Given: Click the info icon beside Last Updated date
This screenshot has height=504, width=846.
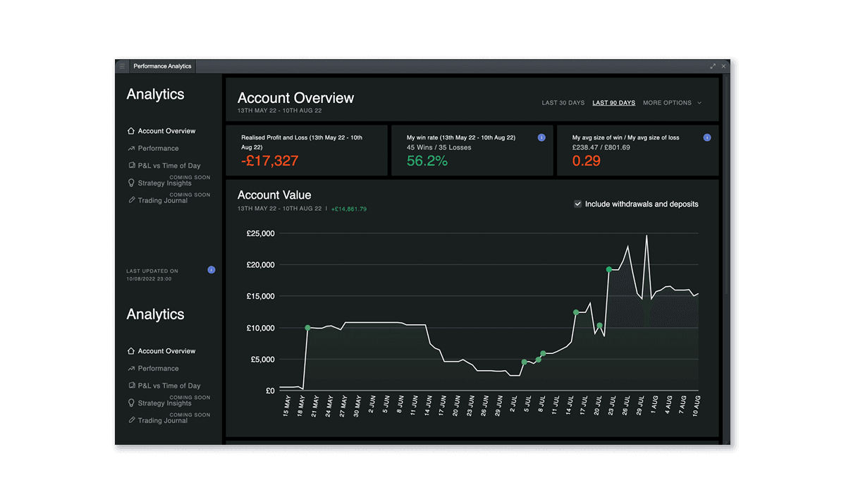Looking at the screenshot, I should (x=211, y=269).
